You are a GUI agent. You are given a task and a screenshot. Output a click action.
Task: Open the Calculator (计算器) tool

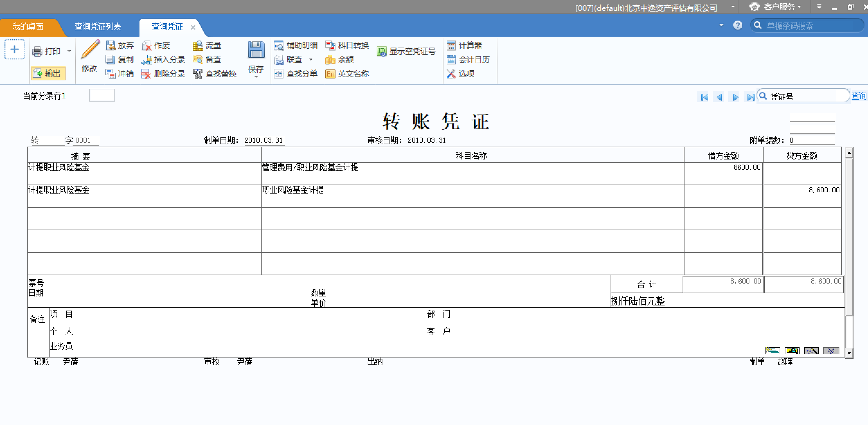[x=451, y=45]
